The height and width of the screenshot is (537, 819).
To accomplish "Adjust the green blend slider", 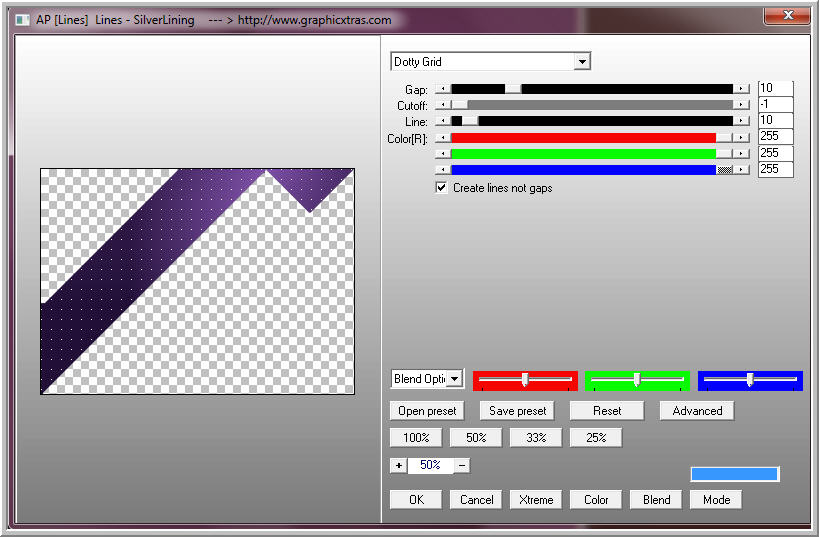I will [x=637, y=380].
